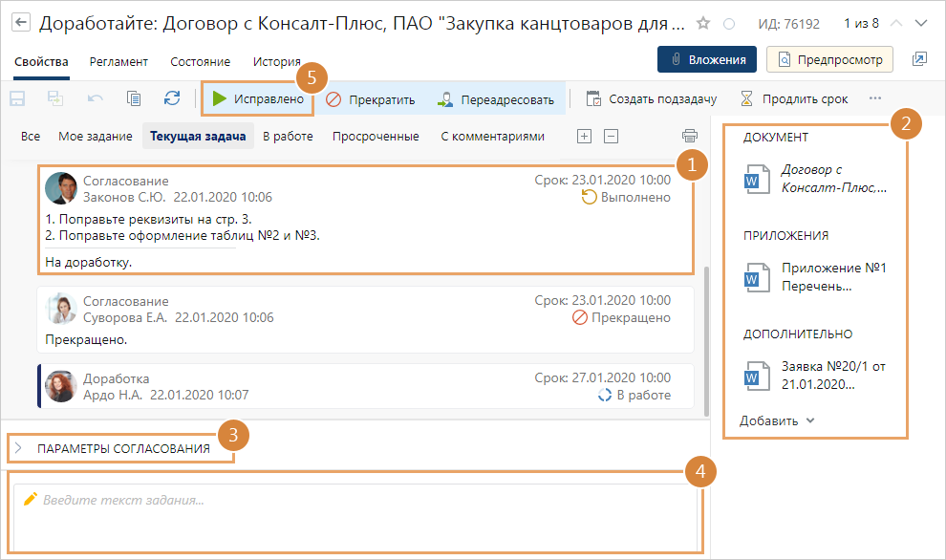Star this task as favorite
Image resolution: width=946 pixels, height=560 pixels.
(703, 23)
